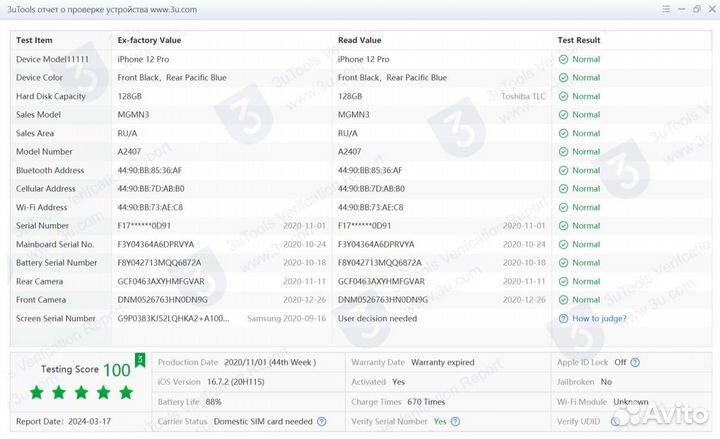
Task: Select Ex-factory value iPhone 12 Pro
Action: 143,59
